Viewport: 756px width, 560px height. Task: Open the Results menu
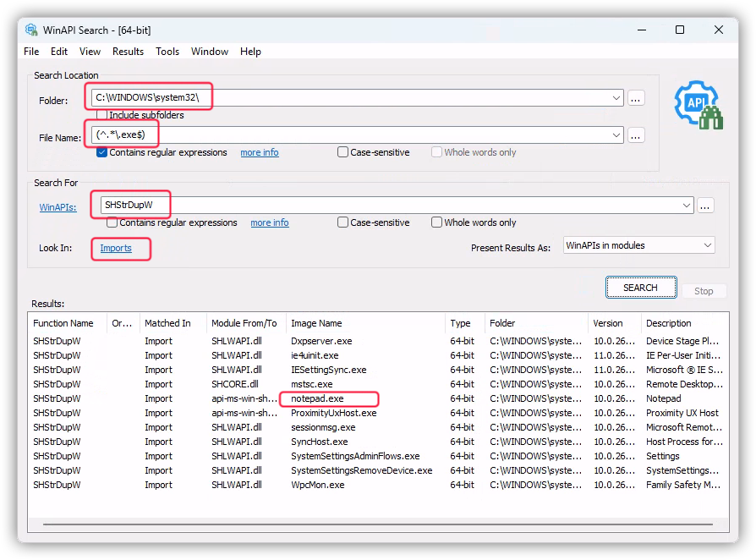pos(128,52)
